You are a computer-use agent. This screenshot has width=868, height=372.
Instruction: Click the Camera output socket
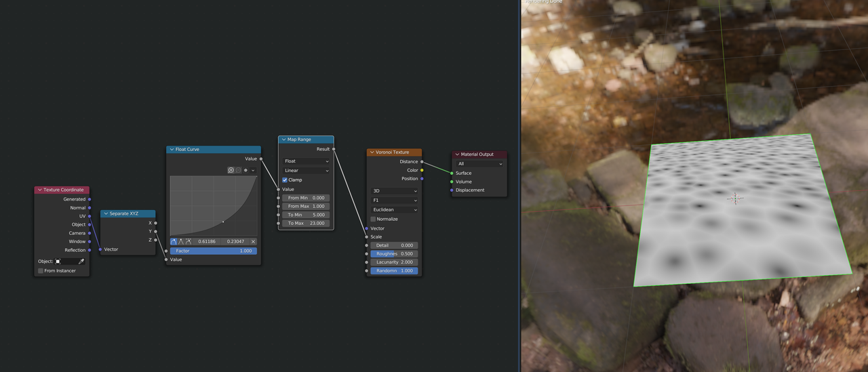coord(90,233)
